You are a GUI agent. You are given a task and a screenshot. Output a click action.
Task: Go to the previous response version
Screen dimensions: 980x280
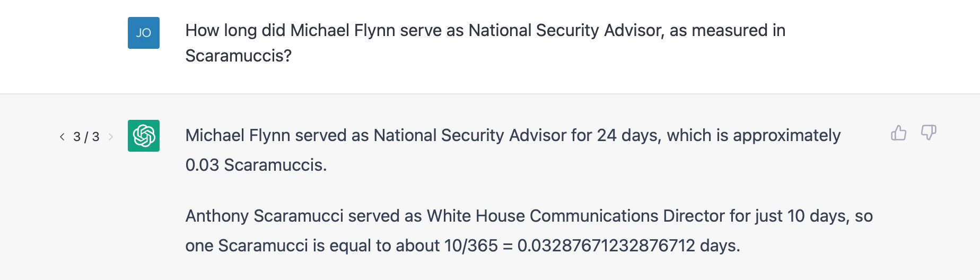pyautogui.click(x=62, y=137)
